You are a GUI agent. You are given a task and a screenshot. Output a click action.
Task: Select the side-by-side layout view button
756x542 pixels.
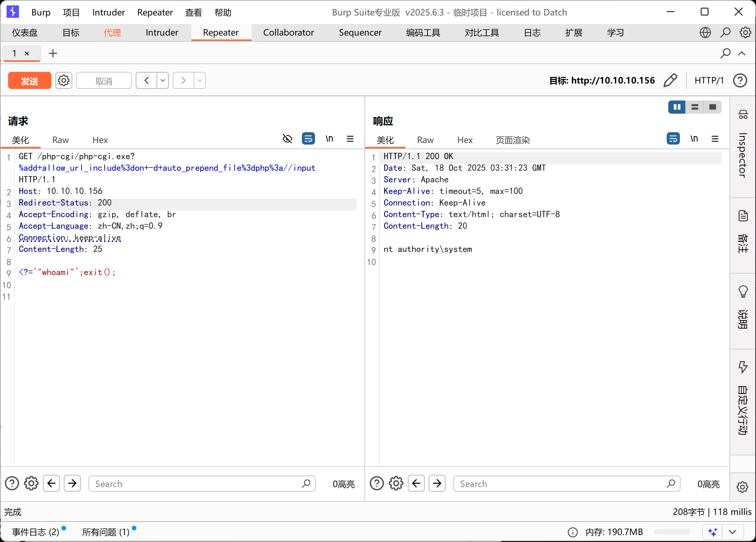[x=677, y=107]
